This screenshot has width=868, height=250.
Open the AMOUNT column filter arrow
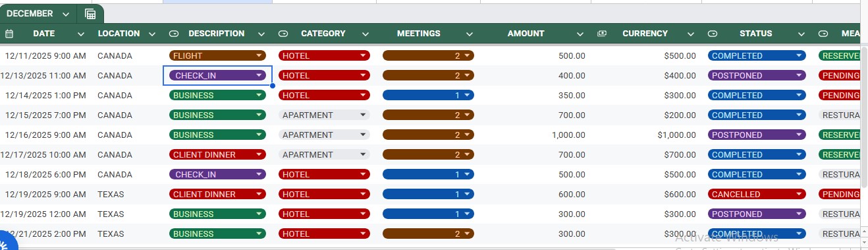click(580, 34)
